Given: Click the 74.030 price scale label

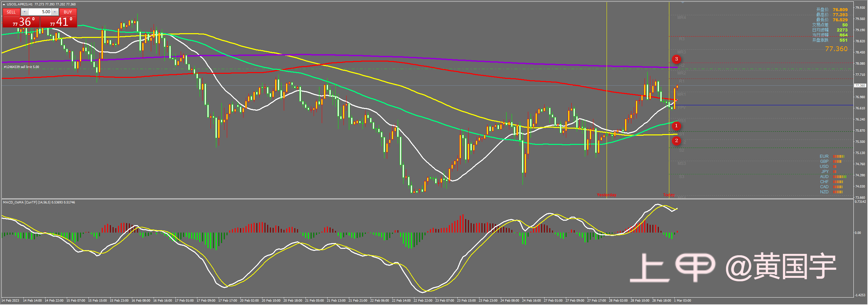Looking at the screenshot, I should 860,187.
